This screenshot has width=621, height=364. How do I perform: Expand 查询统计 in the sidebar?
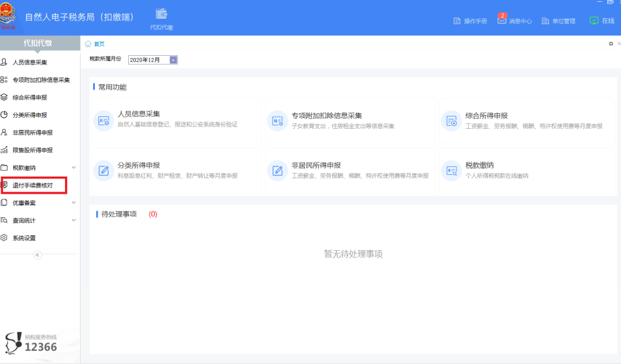(x=74, y=220)
